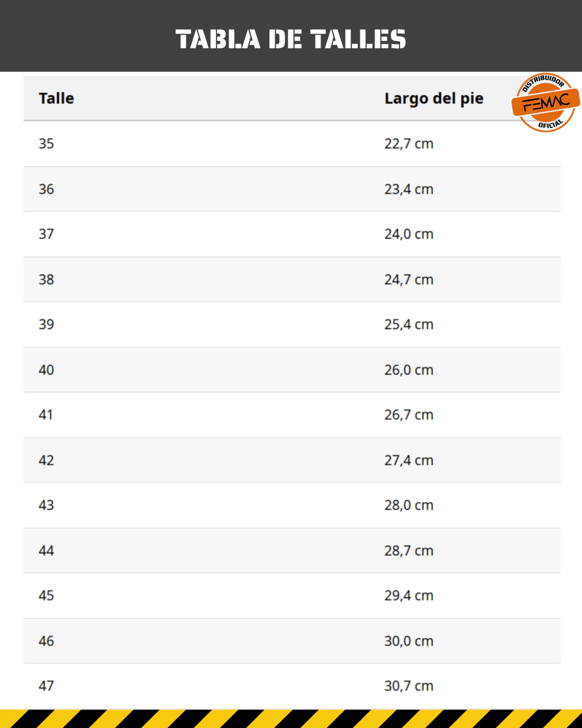Select size 40 row label

coord(47,370)
